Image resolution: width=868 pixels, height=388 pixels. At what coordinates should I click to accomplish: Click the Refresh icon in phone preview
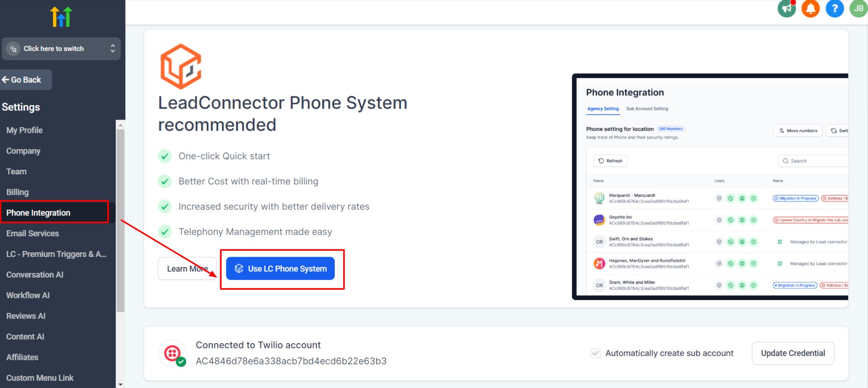601,161
